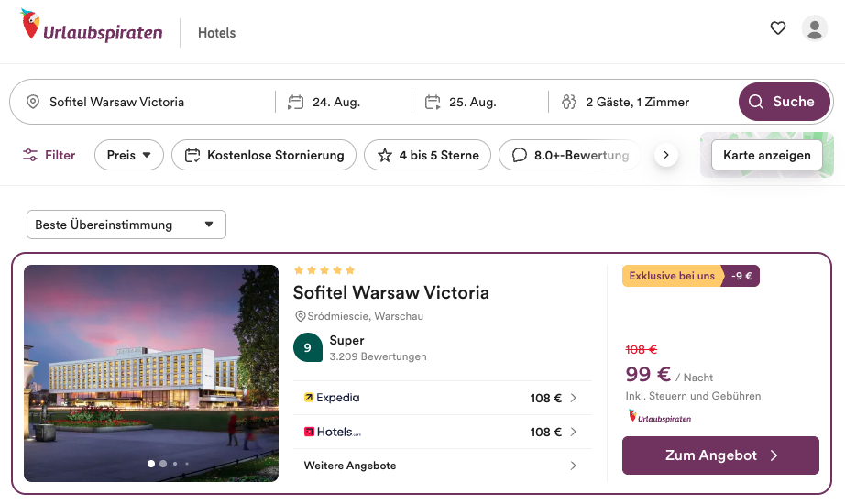
Task: Open the Preis dropdown filter
Action: click(x=129, y=155)
